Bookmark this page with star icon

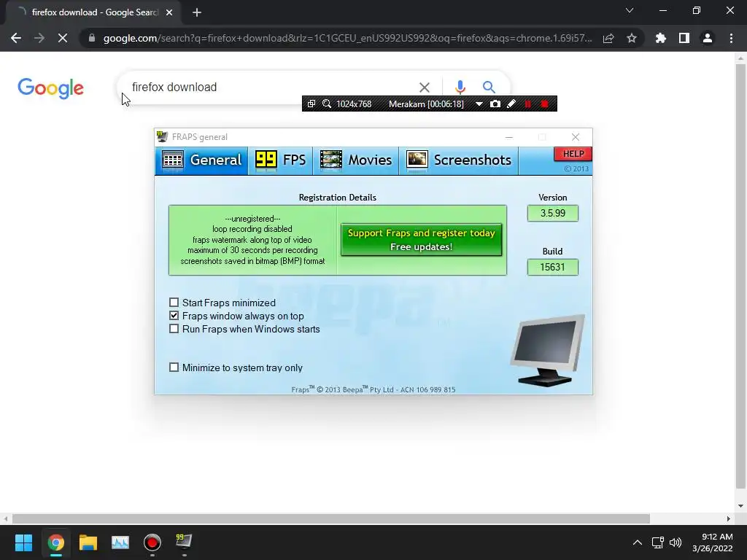632,38
